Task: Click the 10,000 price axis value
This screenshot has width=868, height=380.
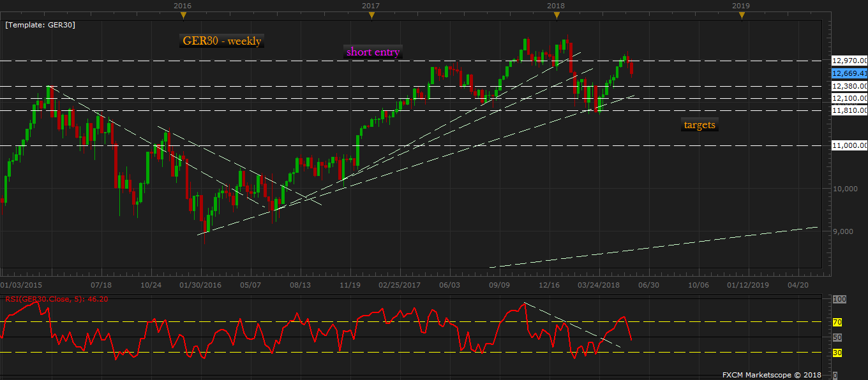Action: tap(844, 189)
